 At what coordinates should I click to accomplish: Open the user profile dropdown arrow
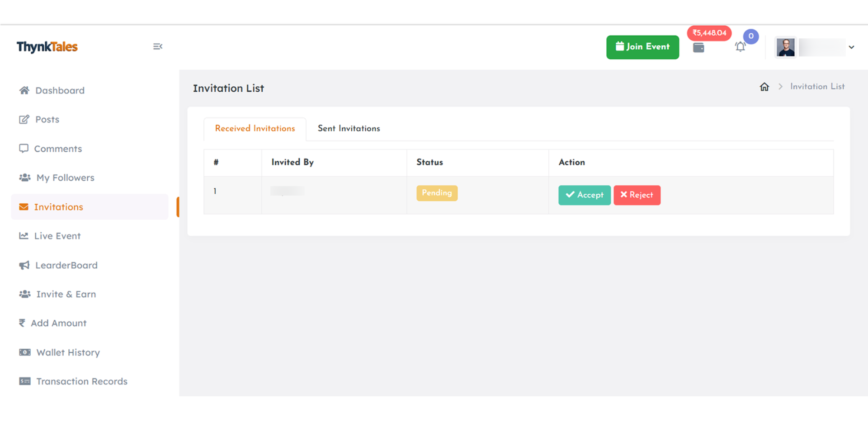[851, 47]
